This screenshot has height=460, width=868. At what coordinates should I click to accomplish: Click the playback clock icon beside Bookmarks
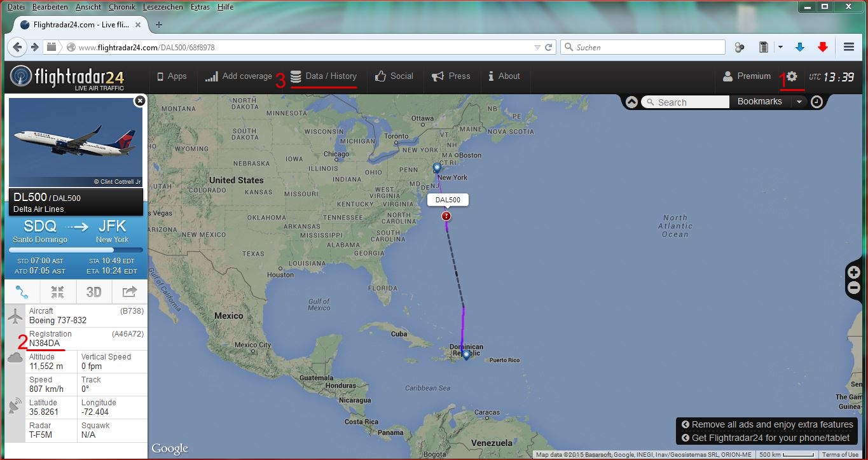pyautogui.click(x=816, y=102)
